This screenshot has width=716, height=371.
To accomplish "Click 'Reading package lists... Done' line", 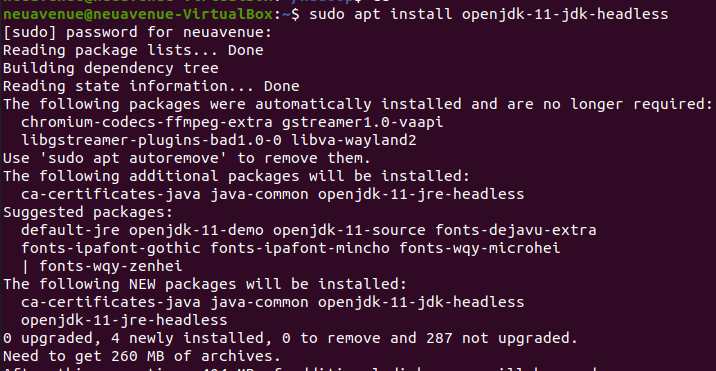I will point(133,50).
